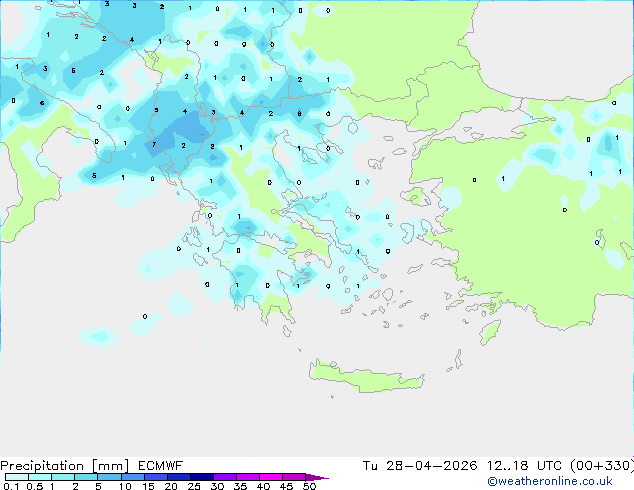Click the '0.5' legend scale label
Image resolution: width=634 pixels, height=490 pixels.
tap(35, 486)
